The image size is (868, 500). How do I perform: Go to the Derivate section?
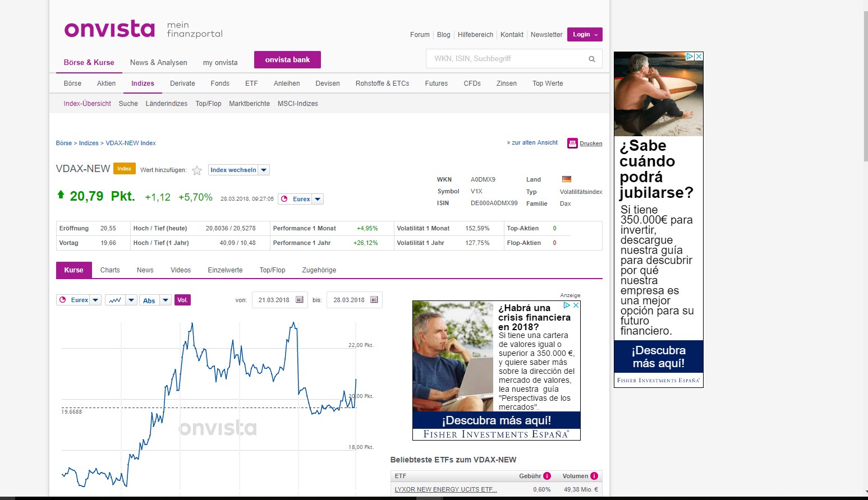tap(182, 84)
